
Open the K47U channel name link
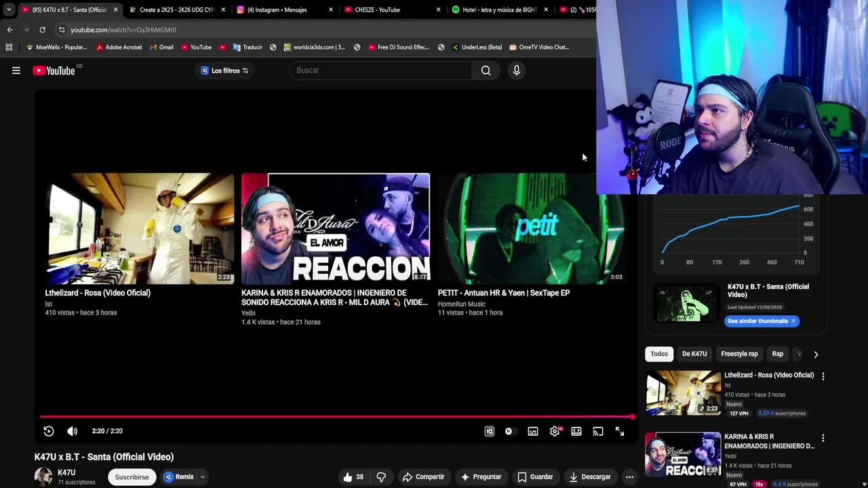point(66,472)
